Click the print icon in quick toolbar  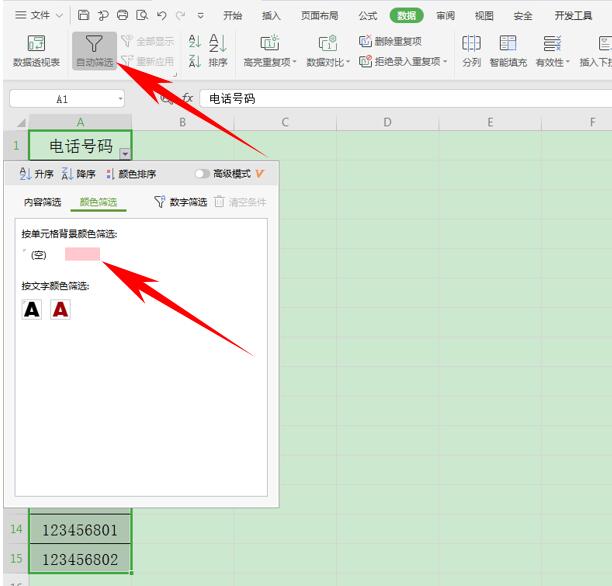click(x=123, y=16)
